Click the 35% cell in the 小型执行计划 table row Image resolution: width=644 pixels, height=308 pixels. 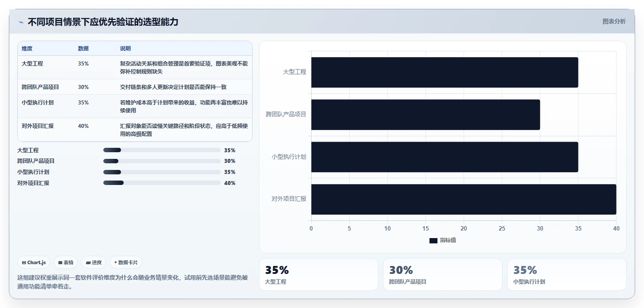[x=83, y=103]
